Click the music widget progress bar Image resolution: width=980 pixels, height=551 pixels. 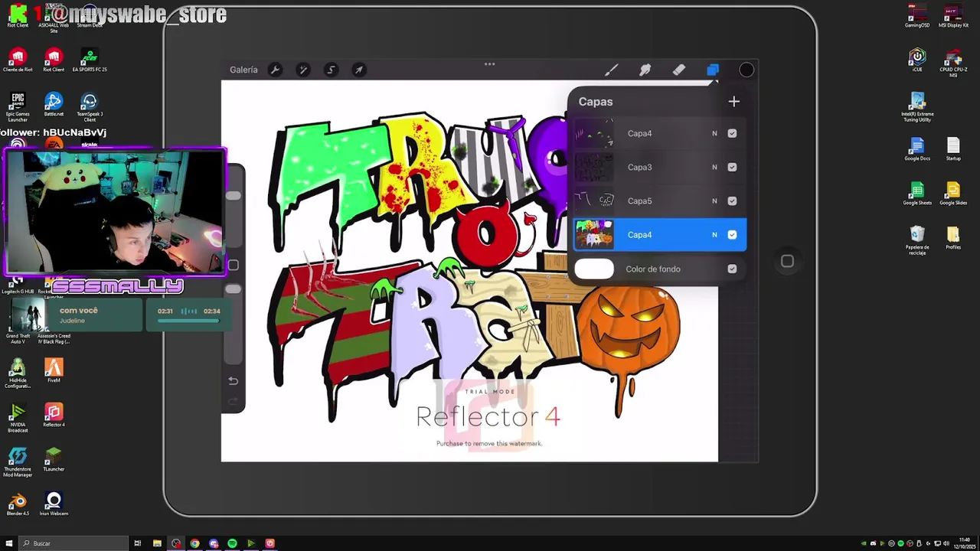pos(188,321)
